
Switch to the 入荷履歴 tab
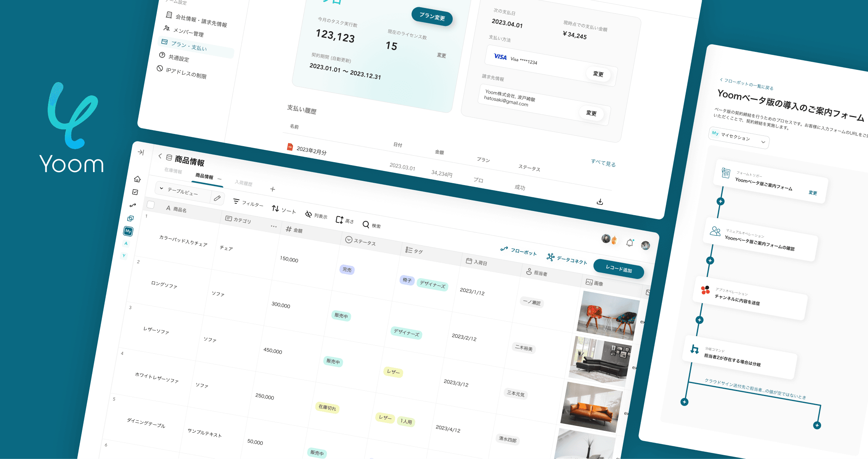pyautogui.click(x=244, y=183)
